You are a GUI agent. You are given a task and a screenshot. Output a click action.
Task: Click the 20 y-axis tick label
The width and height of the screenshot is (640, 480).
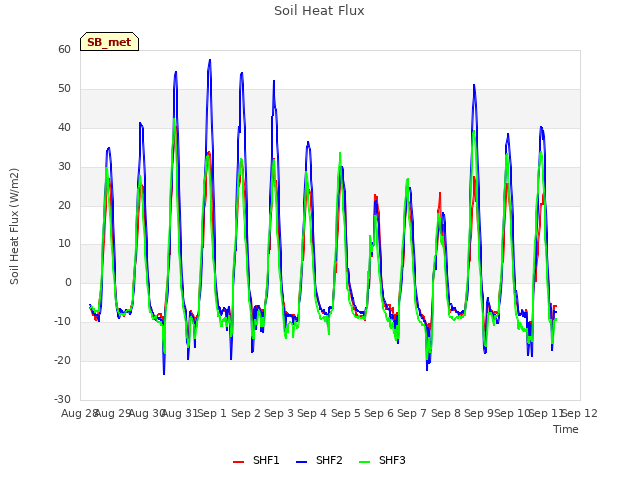click(64, 205)
